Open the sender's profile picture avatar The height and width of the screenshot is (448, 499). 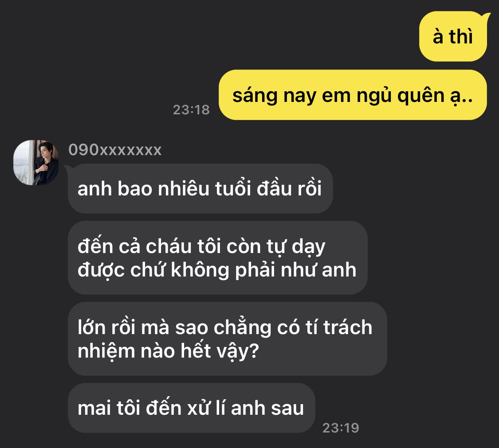36,163
